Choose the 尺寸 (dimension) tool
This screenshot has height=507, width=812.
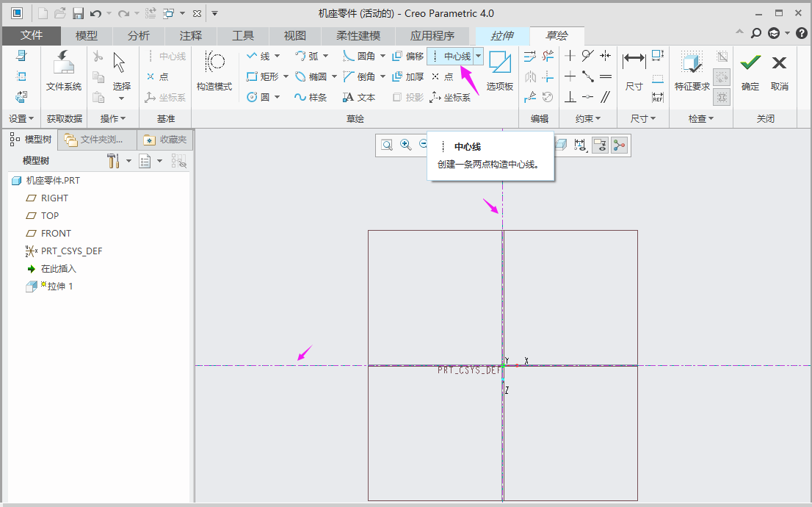[x=634, y=71]
